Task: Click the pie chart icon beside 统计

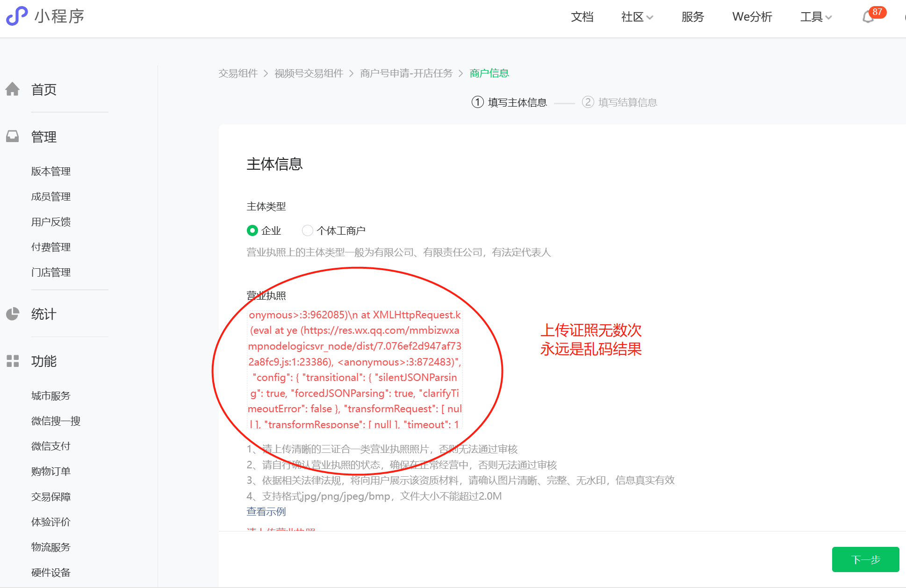Action: [13, 314]
